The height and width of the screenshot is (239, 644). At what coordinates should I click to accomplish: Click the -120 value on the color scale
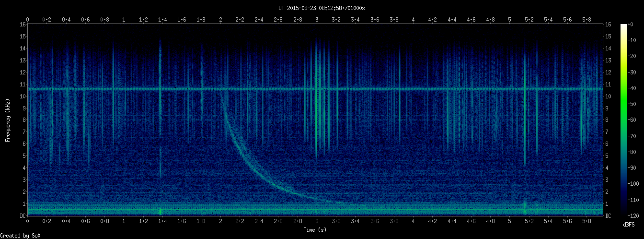pos(636,215)
